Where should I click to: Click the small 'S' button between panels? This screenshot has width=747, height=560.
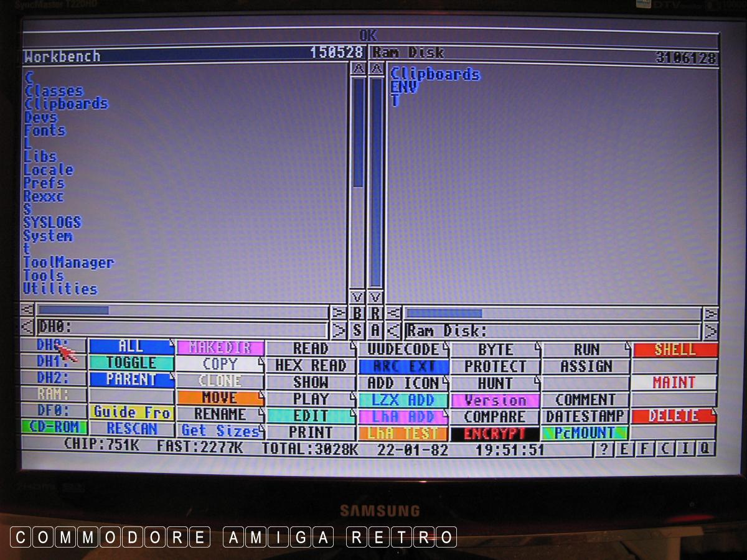coord(357,329)
